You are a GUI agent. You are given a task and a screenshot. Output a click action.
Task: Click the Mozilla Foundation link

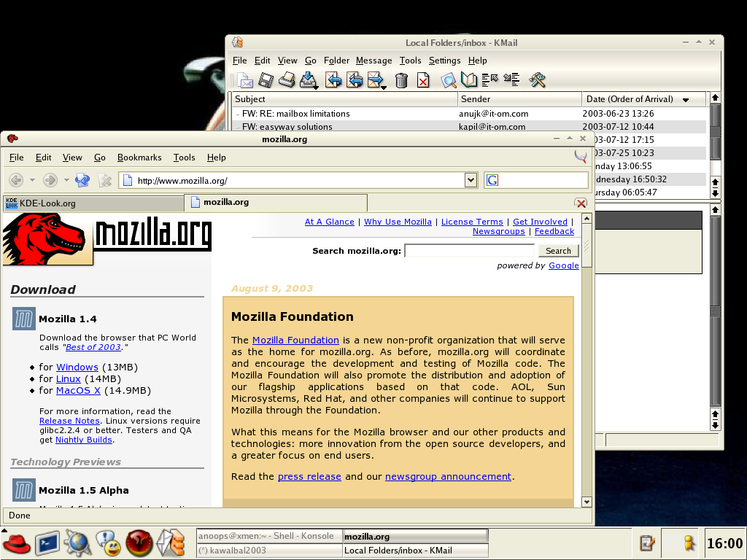point(295,341)
